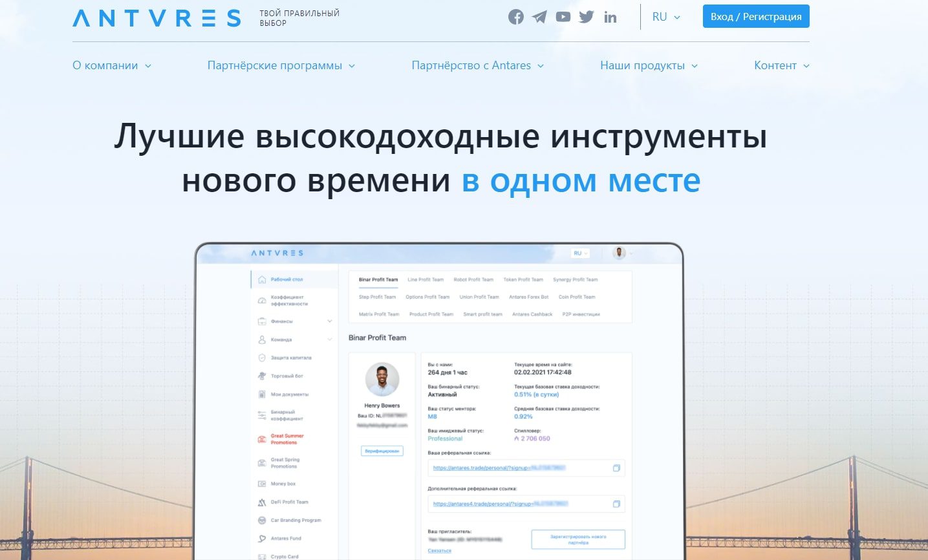The height and width of the screenshot is (560, 928).
Task: Open the Union Profit Team tab
Action: pos(479,297)
